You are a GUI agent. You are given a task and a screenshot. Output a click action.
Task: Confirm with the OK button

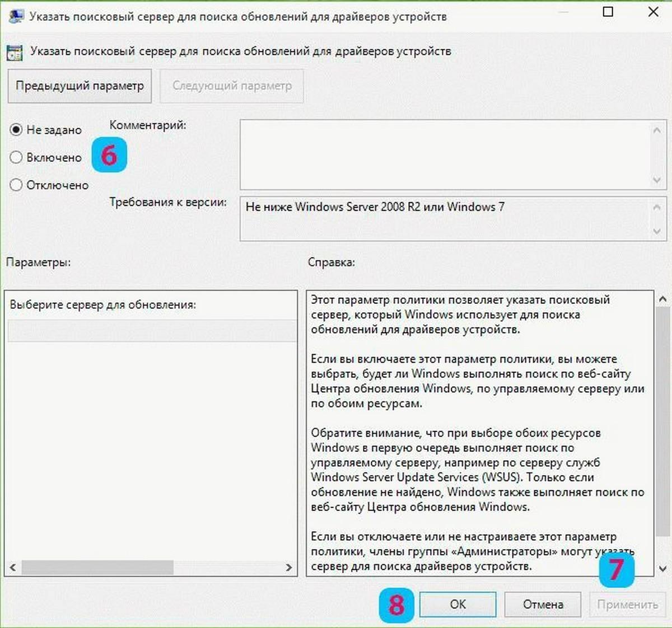458,604
